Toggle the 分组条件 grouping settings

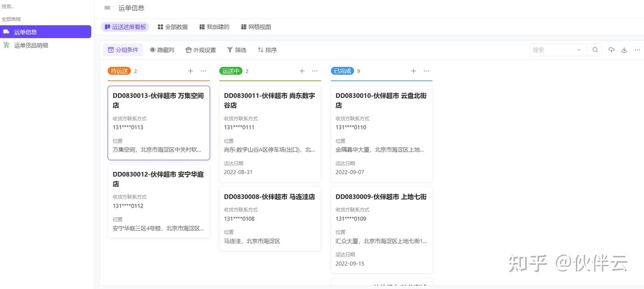123,50
